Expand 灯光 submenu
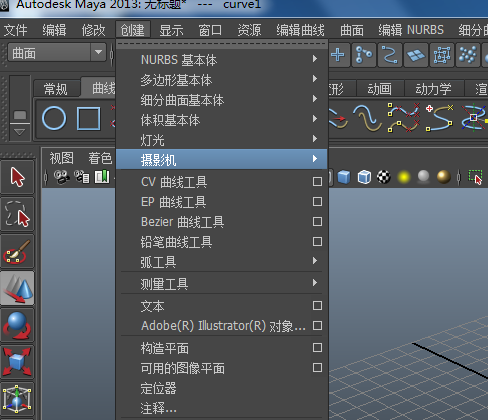The width and height of the screenshot is (488, 420). [x=222, y=140]
